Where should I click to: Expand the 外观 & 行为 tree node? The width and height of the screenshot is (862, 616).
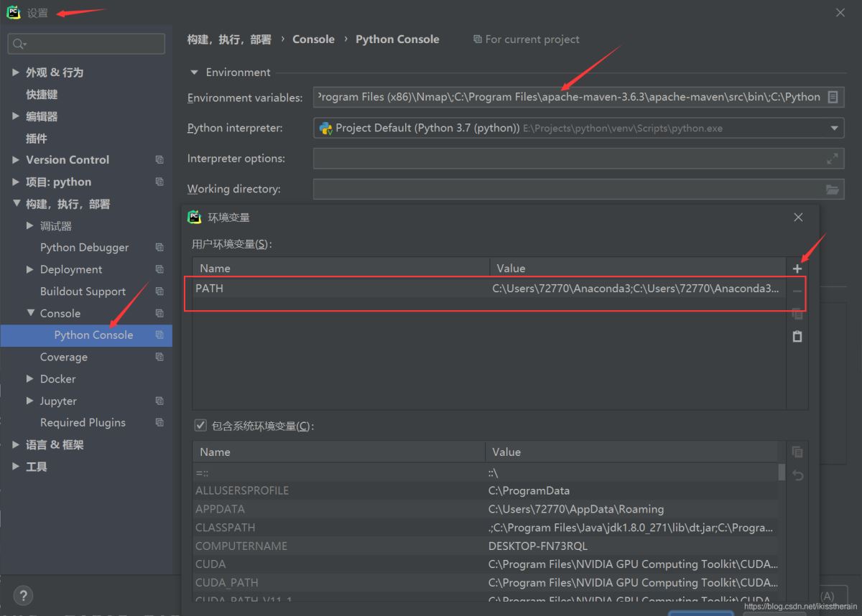click(x=16, y=73)
